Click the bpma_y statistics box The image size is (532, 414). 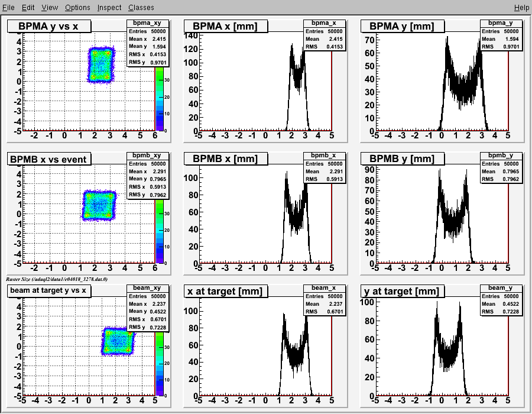(501, 35)
